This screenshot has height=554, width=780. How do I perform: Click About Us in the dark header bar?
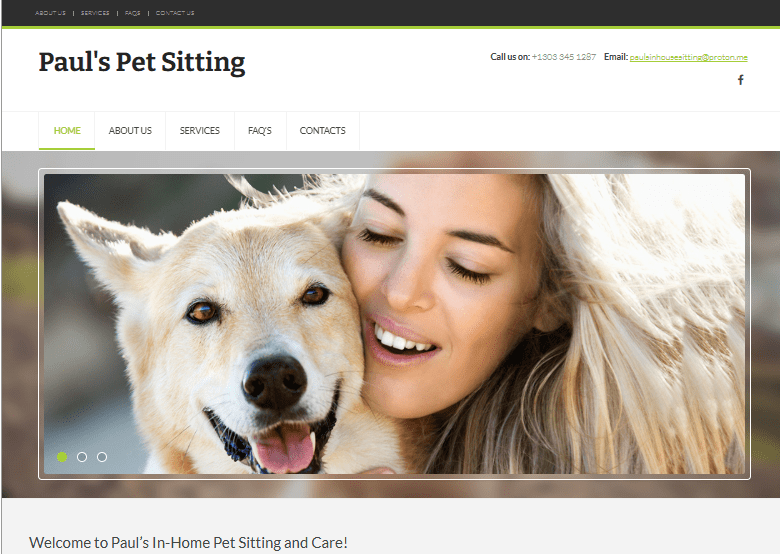click(x=50, y=13)
